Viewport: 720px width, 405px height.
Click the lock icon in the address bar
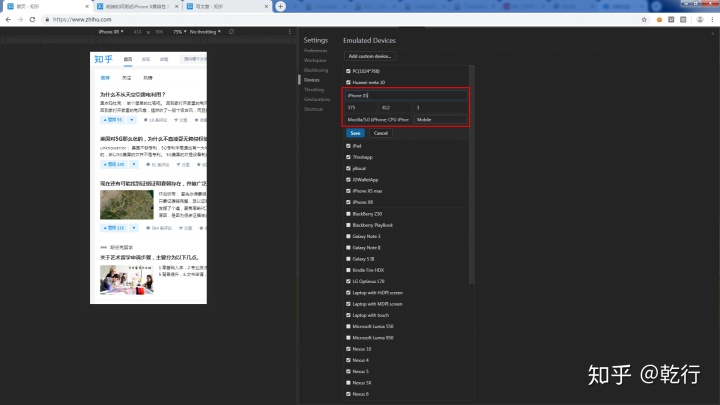pos(47,19)
